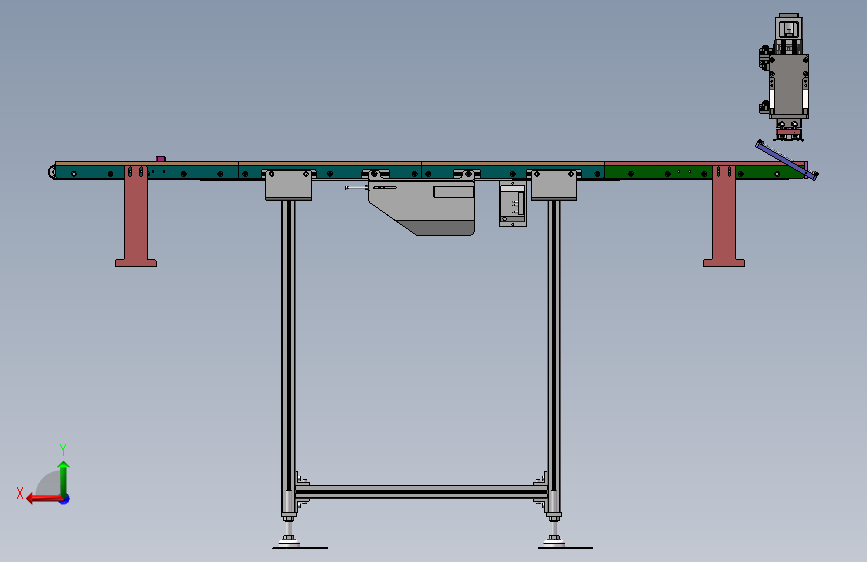The width and height of the screenshot is (867, 562).
Task: Select the small magenta block on top of the conveyor
Action: pos(161,159)
